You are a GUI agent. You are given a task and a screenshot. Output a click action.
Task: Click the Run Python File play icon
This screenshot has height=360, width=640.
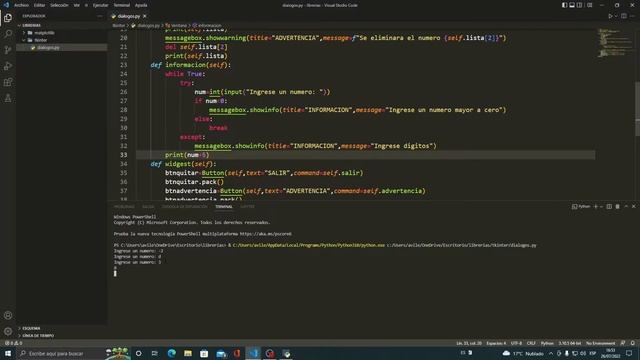(x=610, y=16)
